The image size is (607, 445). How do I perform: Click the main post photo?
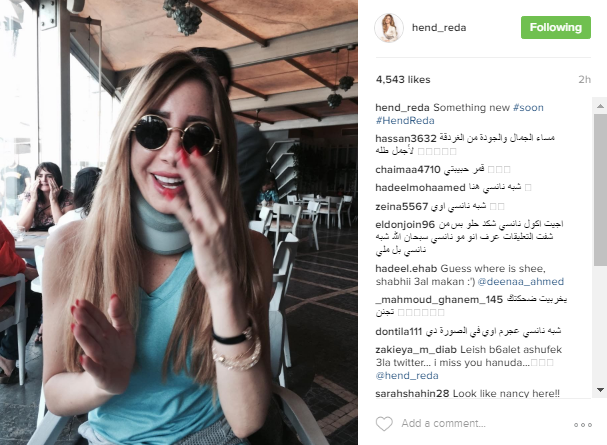179,222
